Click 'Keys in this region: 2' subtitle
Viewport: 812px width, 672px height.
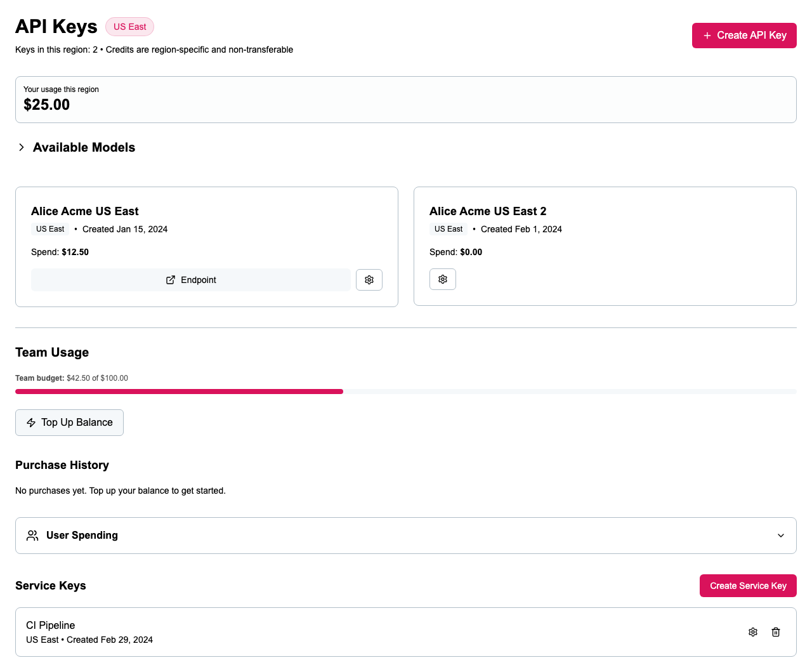56,49
